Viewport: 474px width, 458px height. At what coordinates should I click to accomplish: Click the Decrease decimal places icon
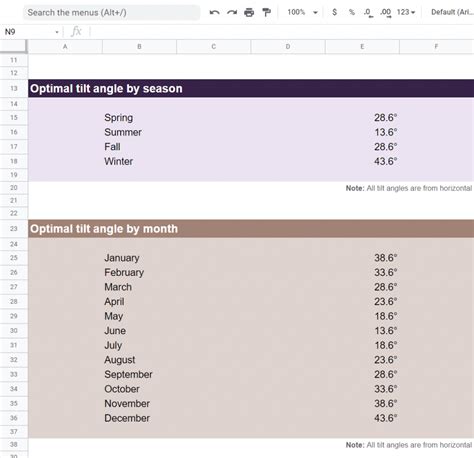[x=368, y=13]
